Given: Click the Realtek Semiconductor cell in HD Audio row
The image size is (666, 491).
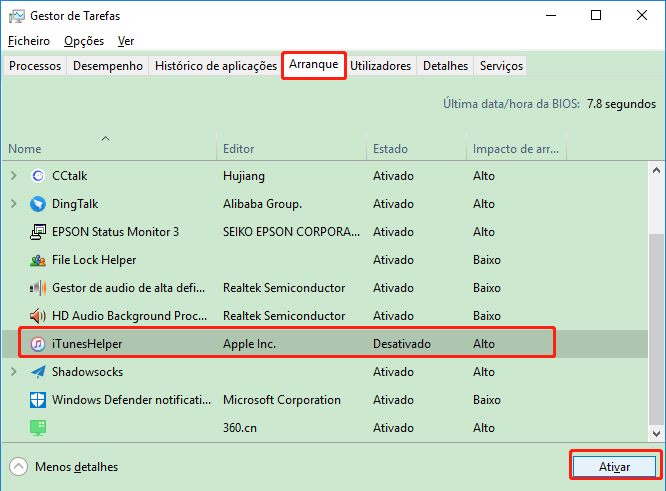Looking at the screenshot, I should (284, 316).
